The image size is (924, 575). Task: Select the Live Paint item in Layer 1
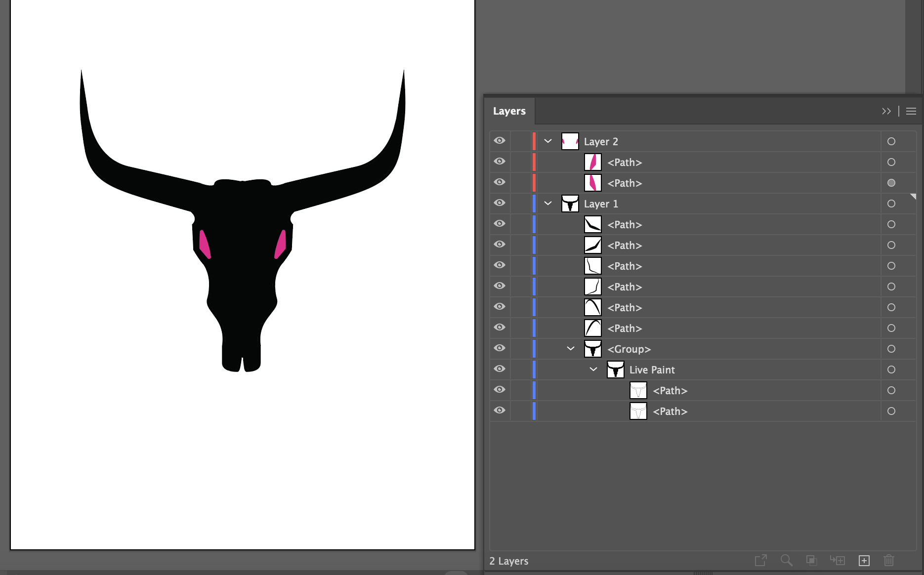(x=651, y=370)
